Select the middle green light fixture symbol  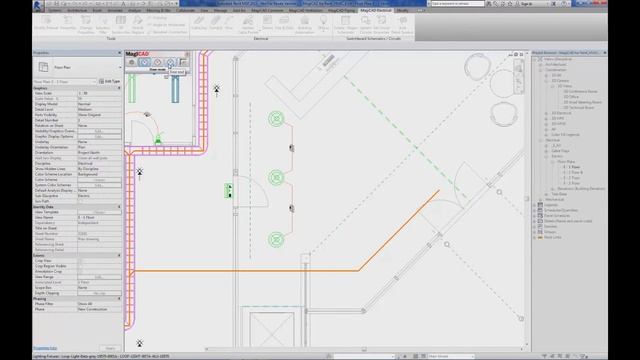point(276,178)
